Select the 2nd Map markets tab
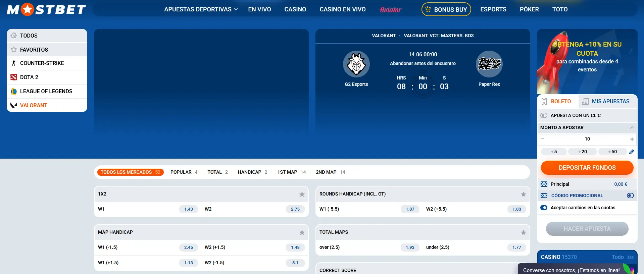644x274 pixels. pos(330,172)
